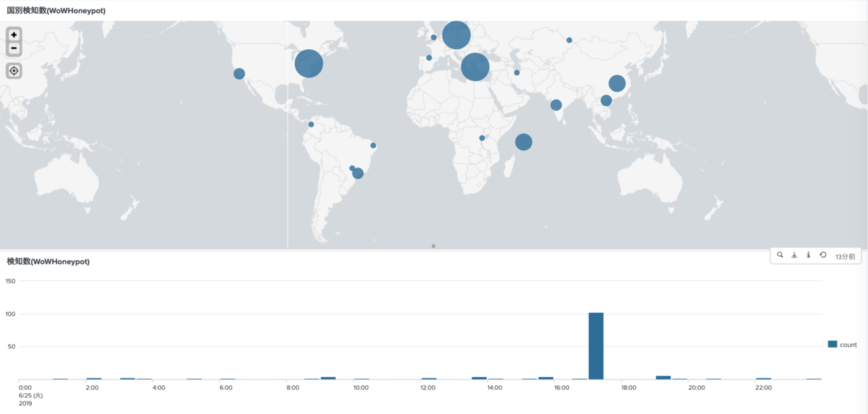Zoom in the map with plus button
This screenshot has width=868, height=414.
click(14, 35)
